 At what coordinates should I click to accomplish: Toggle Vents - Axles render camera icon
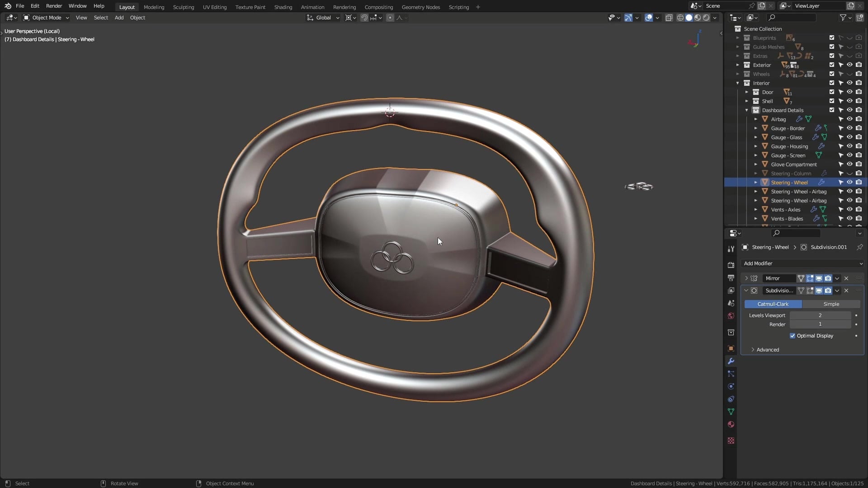tap(859, 209)
